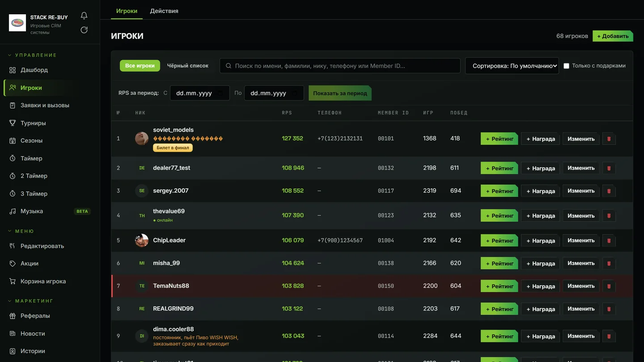This screenshot has height=362, width=644.
Task: Click the '+ Добавить' player button
Action: pyautogui.click(x=613, y=36)
